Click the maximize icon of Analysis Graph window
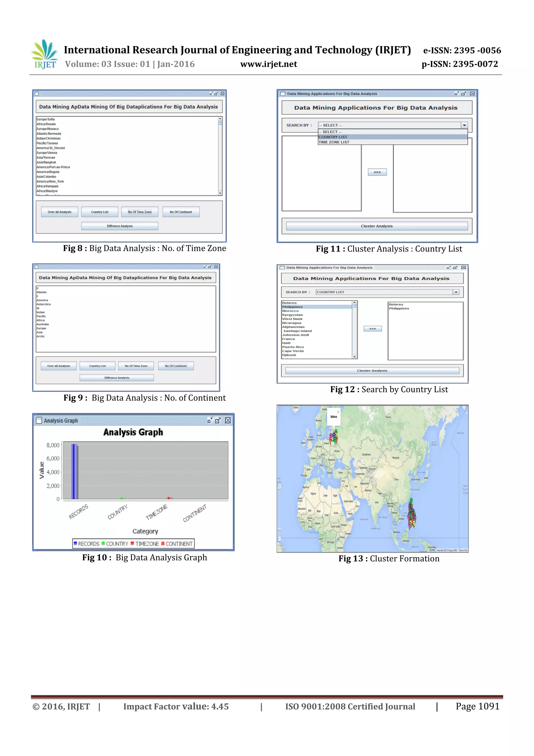 [218, 420]
